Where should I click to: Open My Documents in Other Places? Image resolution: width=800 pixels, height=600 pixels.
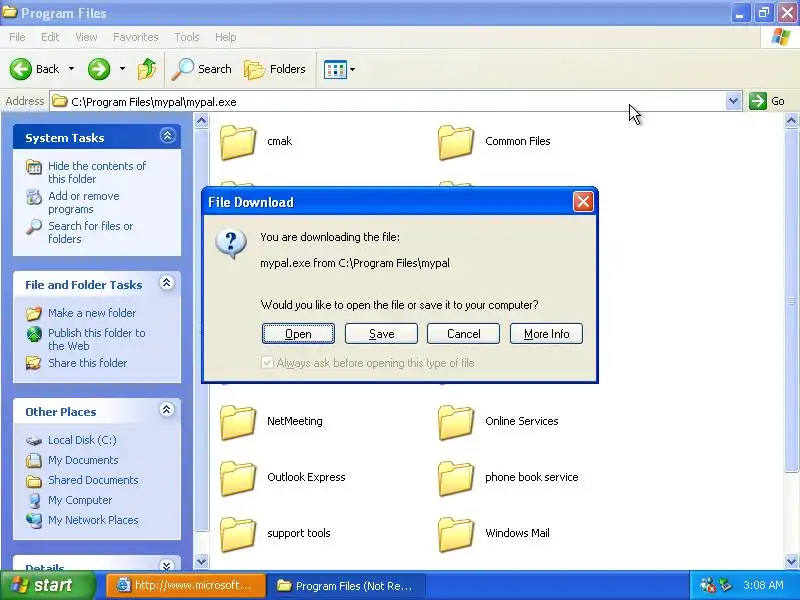(x=83, y=460)
